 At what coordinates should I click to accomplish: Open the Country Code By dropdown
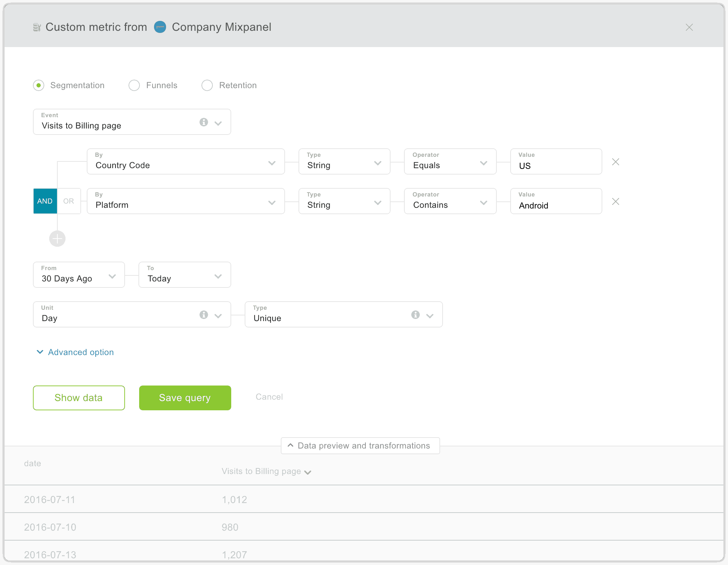coord(186,162)
